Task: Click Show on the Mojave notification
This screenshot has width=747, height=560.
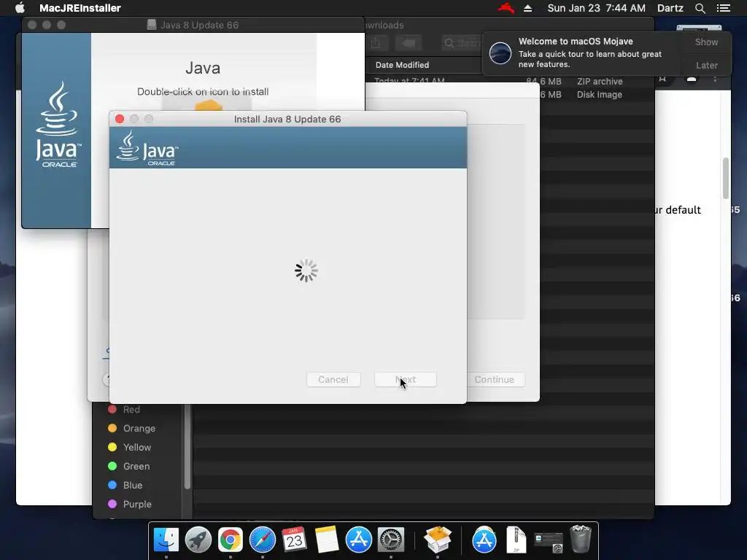Action: click(706, 42)
